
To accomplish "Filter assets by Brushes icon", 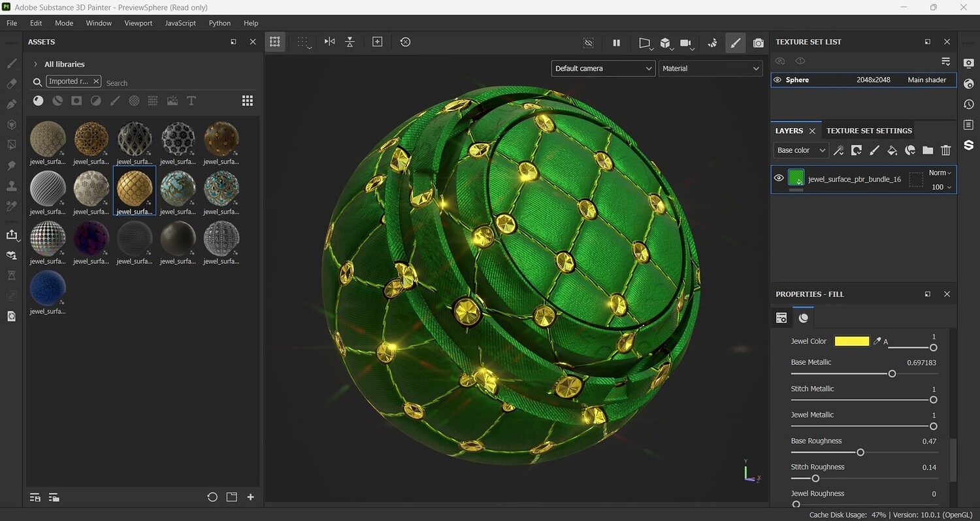I will (115, 101).
